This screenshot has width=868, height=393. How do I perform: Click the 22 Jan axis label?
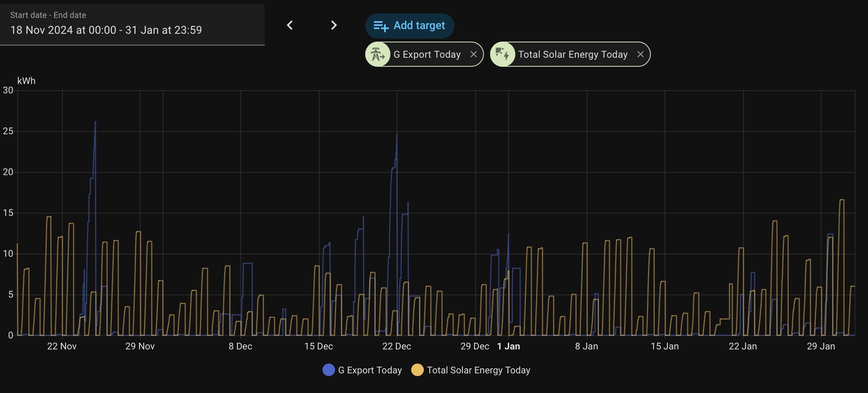click(x=743, y=347)
